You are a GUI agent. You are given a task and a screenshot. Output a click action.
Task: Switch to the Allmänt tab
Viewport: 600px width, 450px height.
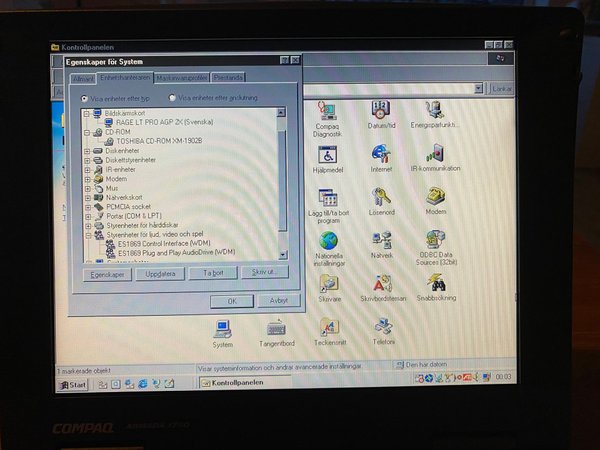click(83, 79)
